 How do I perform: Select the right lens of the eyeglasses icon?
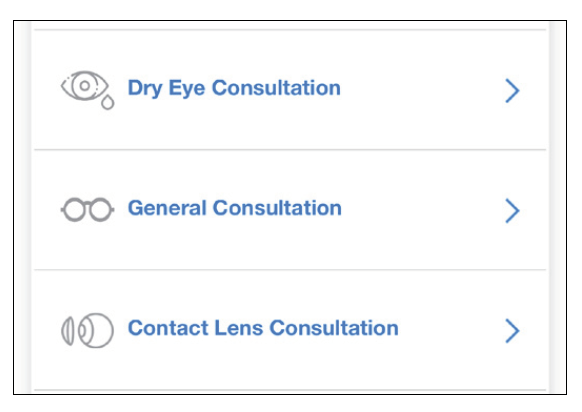[x=100, y=210]
